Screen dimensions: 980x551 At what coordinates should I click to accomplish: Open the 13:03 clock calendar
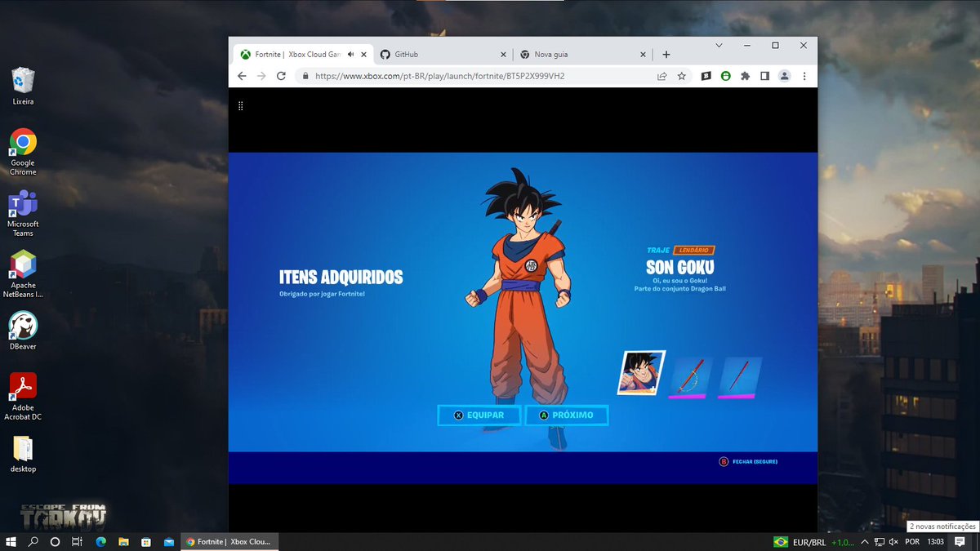(936, 542)
